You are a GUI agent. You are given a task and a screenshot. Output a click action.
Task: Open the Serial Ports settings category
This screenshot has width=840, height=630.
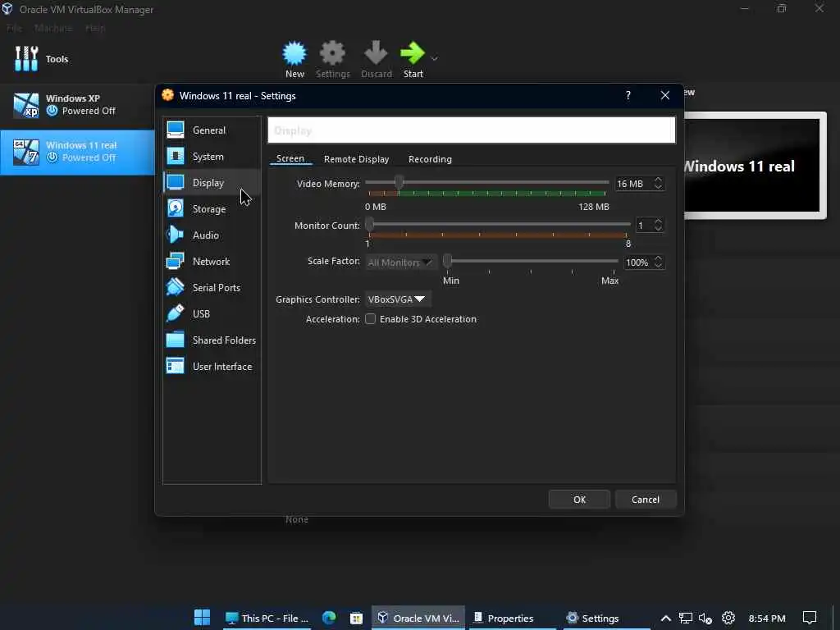tap(212, 288)
